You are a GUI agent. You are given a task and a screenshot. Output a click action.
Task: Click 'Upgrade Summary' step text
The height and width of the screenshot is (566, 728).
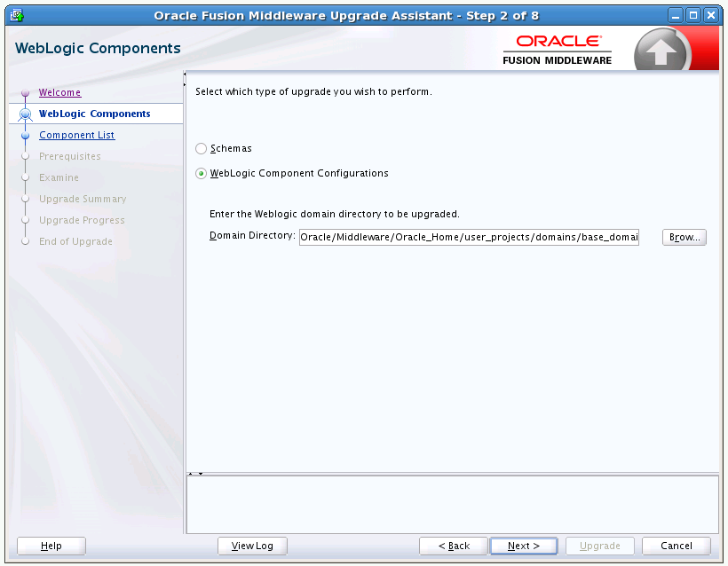[x=83, y=199]
